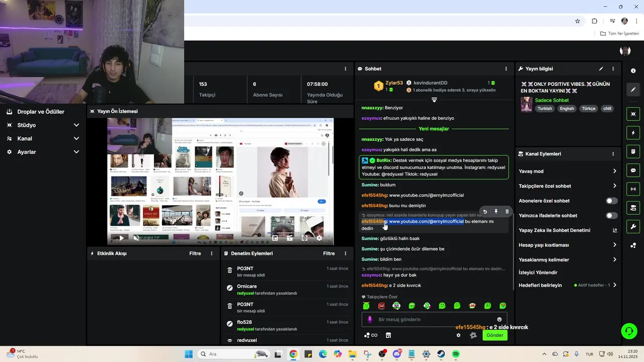Image resolution: width=644 pixels, height=362 pixels.
Task: Click the badge icon left of the Gönder button
Action: coord(473,335)
